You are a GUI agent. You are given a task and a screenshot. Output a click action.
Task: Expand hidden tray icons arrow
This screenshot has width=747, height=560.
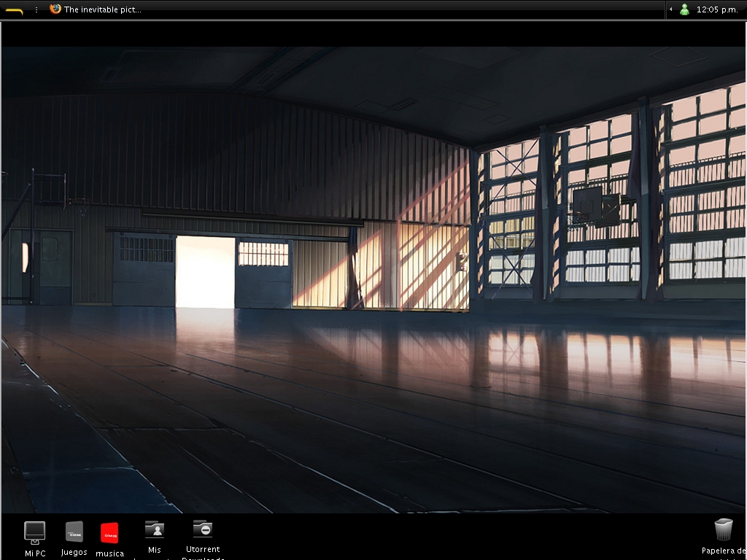pos(671,9)
